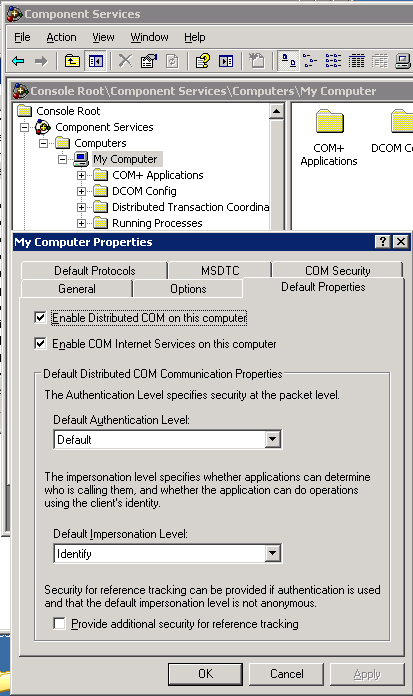
Task: Select COM+ Applications in tree
Action: point(158,175)
